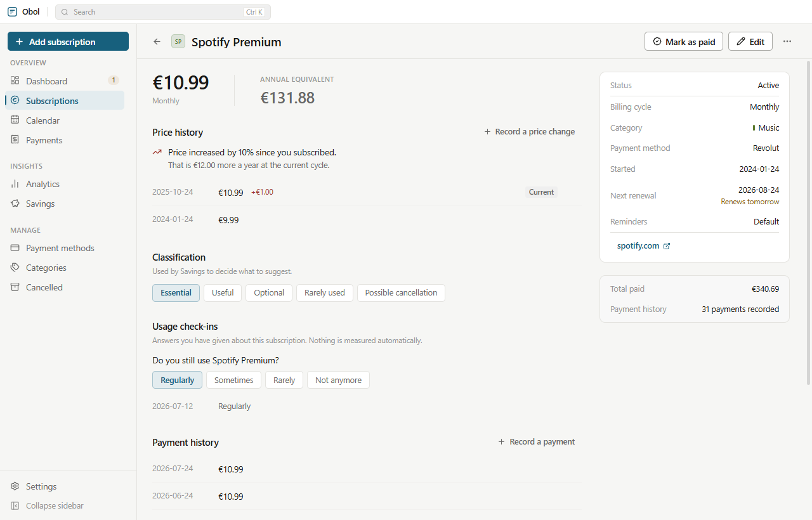This screenshot has height=520, width=812.
Task: Open the three-dot more options menu
Action: tap(787, 41)
